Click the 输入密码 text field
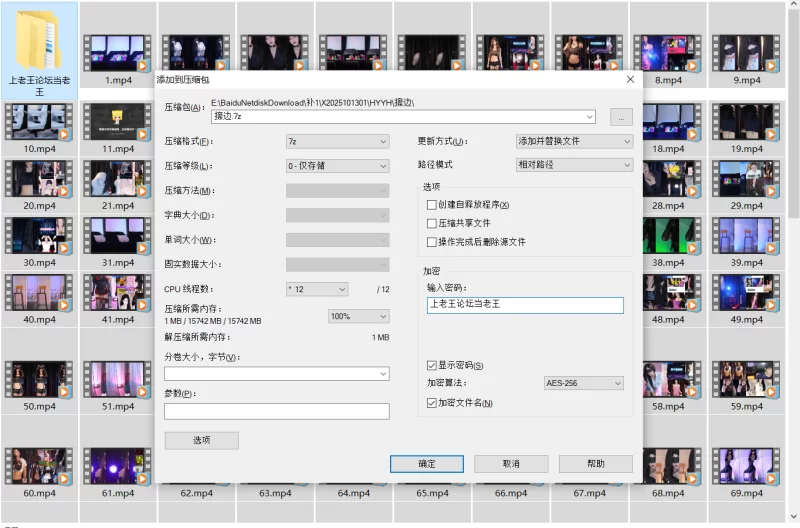This screenshot has height=528, width=800. coord(524,305)
